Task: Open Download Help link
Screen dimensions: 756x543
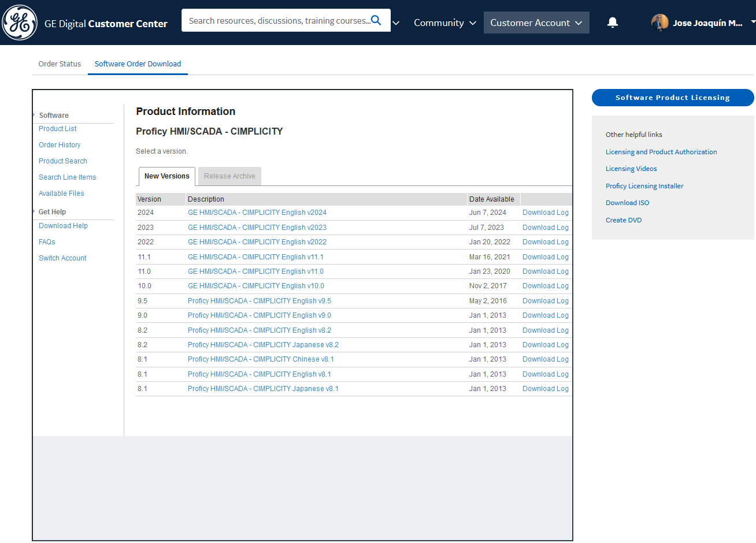Action: tap(63, 226)
